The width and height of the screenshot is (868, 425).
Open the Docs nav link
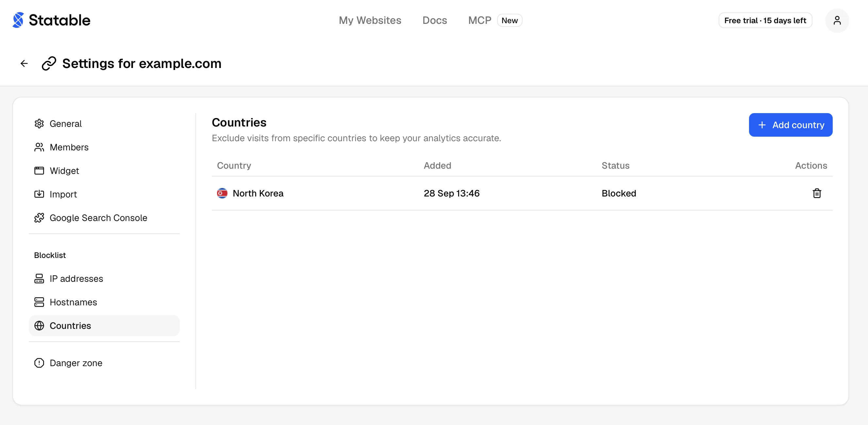435,20
